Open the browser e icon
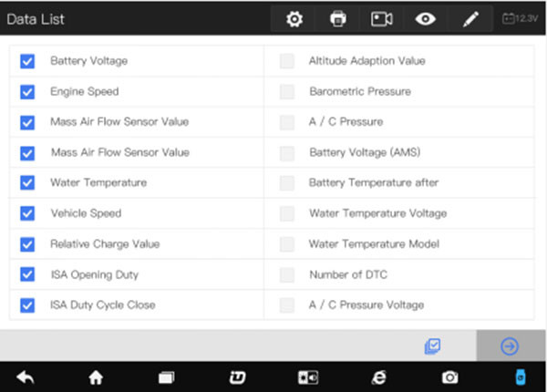547x392 pixels. coord(379,377)
